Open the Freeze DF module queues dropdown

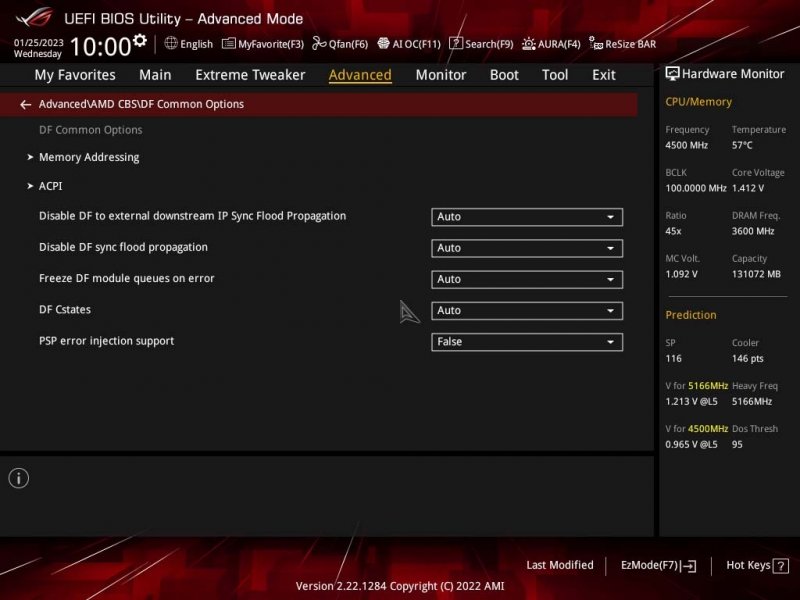(x=527, y=279)
